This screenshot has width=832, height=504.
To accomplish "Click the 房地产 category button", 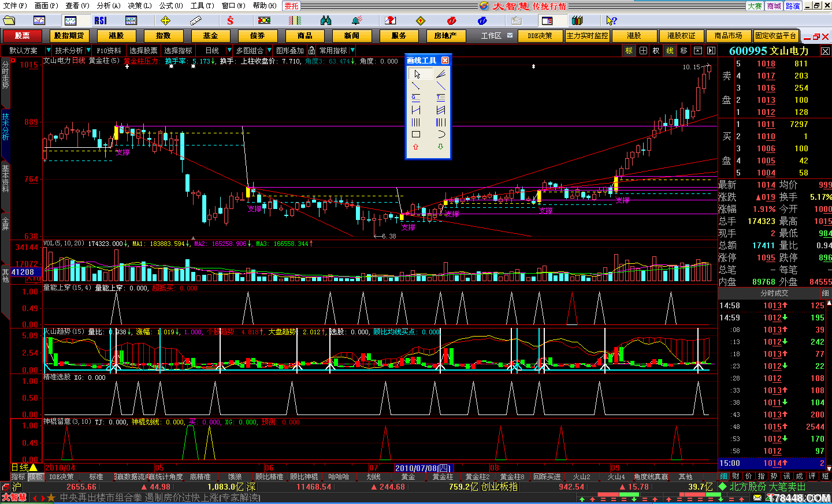I will 445,36.
